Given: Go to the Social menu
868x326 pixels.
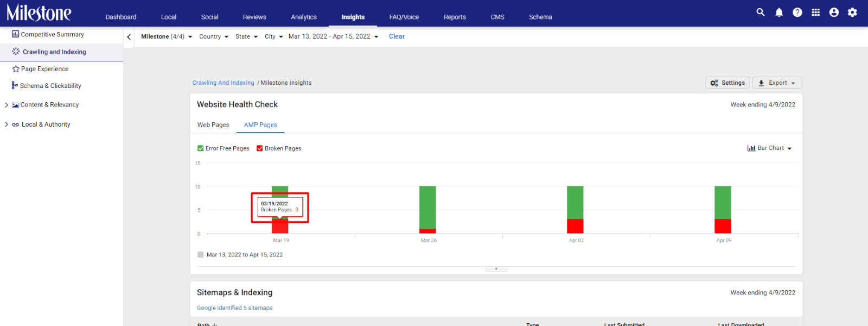Looking at the screenshot, I should click(209, 17).
